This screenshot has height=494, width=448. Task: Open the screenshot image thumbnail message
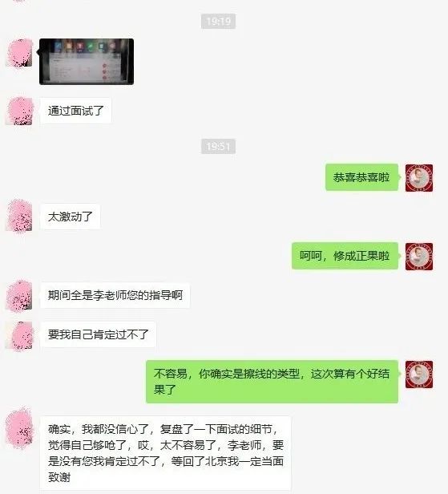coord(87,62)
